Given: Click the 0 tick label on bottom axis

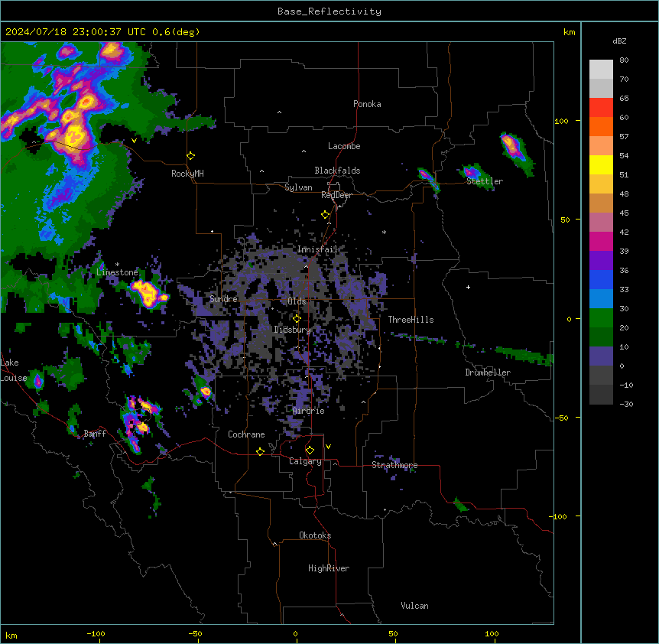Looking at the screenshot, I should coord(295,633).
